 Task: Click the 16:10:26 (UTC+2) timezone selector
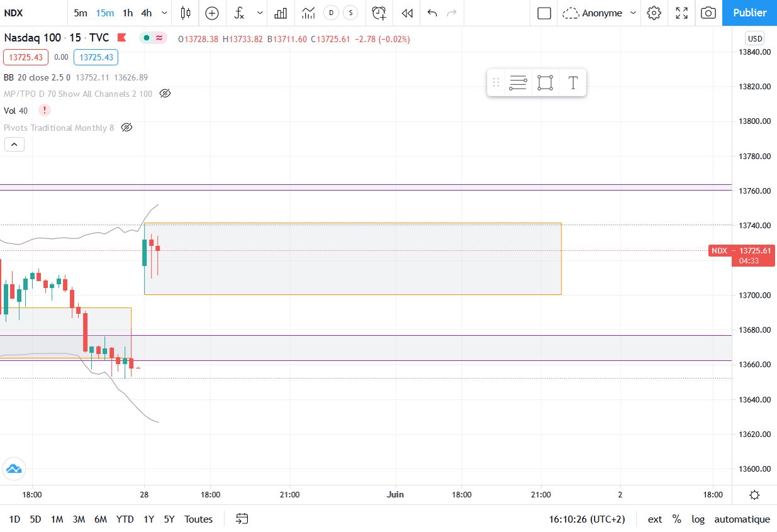(x=587, y=519)
